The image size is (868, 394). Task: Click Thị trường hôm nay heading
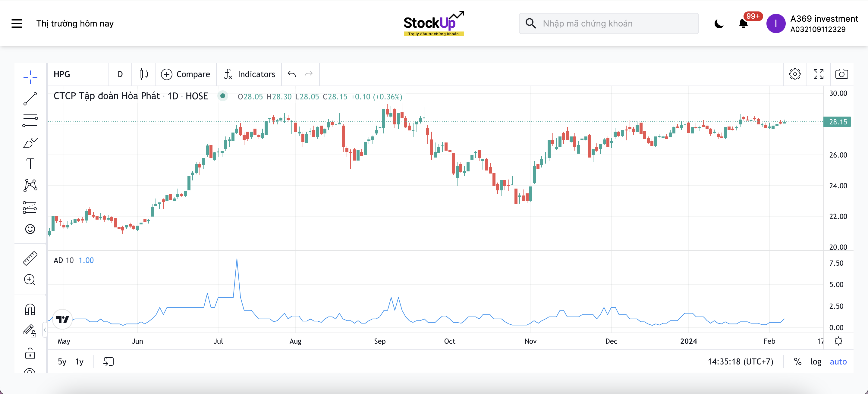point(75,23)
